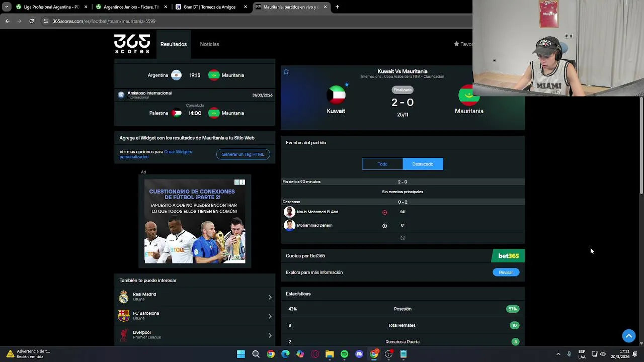Go back to previous page
Screen dimensions: 644x362
point(7,21)
